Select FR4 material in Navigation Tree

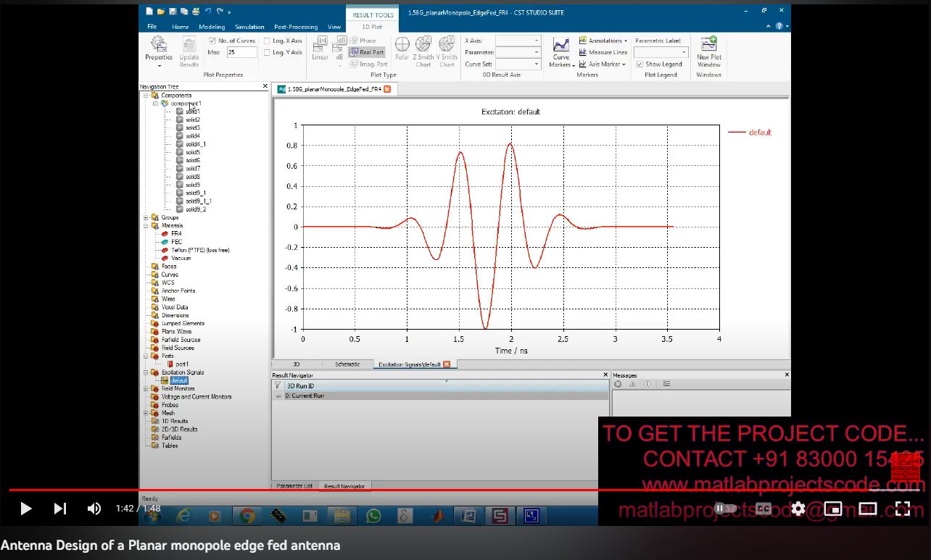176,233
